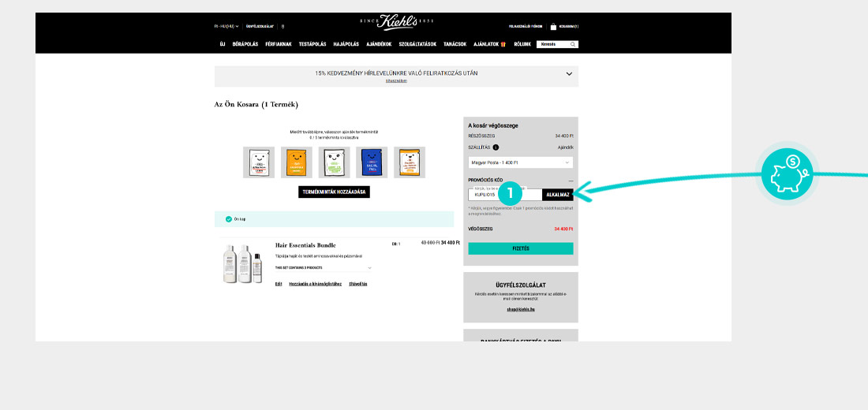Open the ÚJ menu item
The height and width of the screenshot is (410, 868).
223,44
